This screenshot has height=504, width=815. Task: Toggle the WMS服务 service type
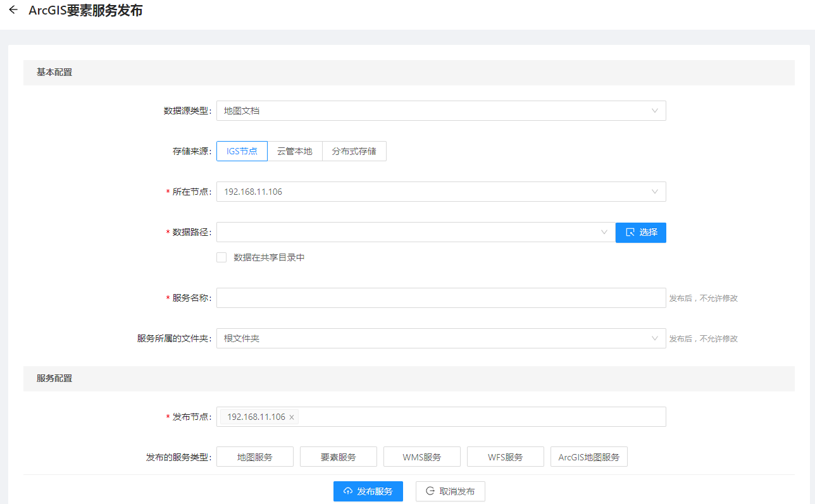(x=422, y=457)
